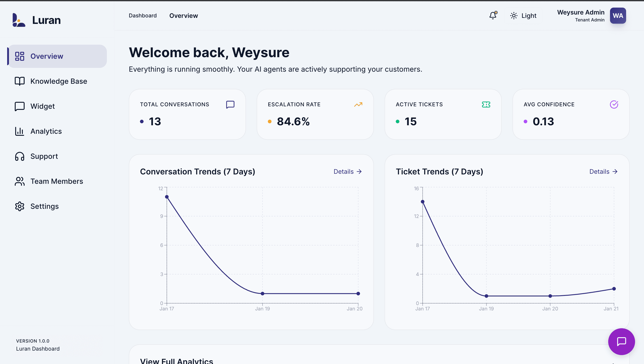Screen dimensions: 644x364
Task: Open Details for Conversation Trends
Action: click(347, 172)
